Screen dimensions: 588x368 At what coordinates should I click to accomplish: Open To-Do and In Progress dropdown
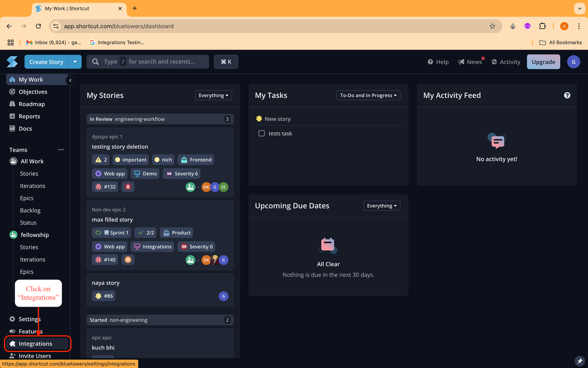coord(368,95)
